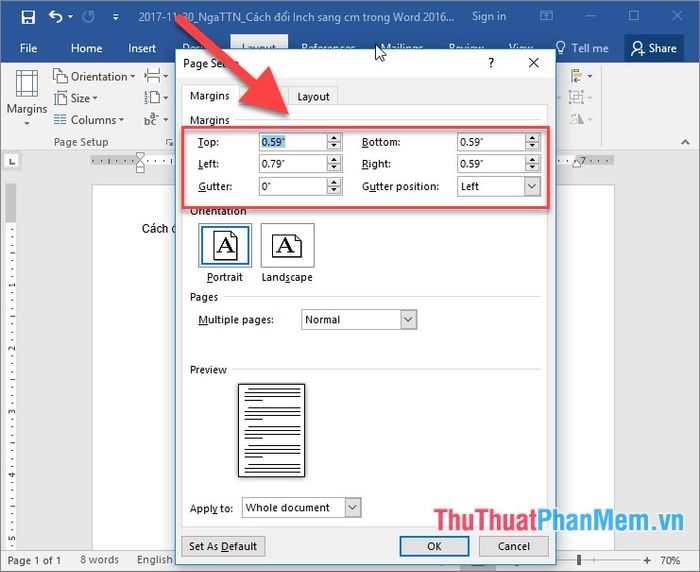700x572 pixels.
Task: Open the Breaks icon in ribbon
Action: coord(156,76)
